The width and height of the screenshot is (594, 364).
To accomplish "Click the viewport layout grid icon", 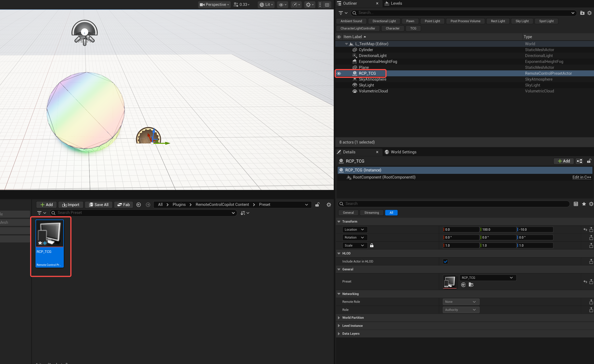I will pos(327,5).
